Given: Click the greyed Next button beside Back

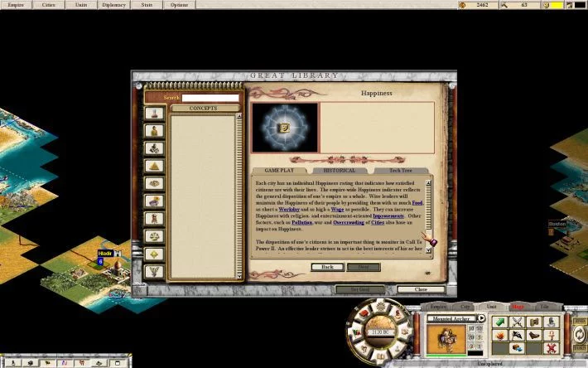Looking at the screenshot, I should pyautogui.click(x=364, y=267).
